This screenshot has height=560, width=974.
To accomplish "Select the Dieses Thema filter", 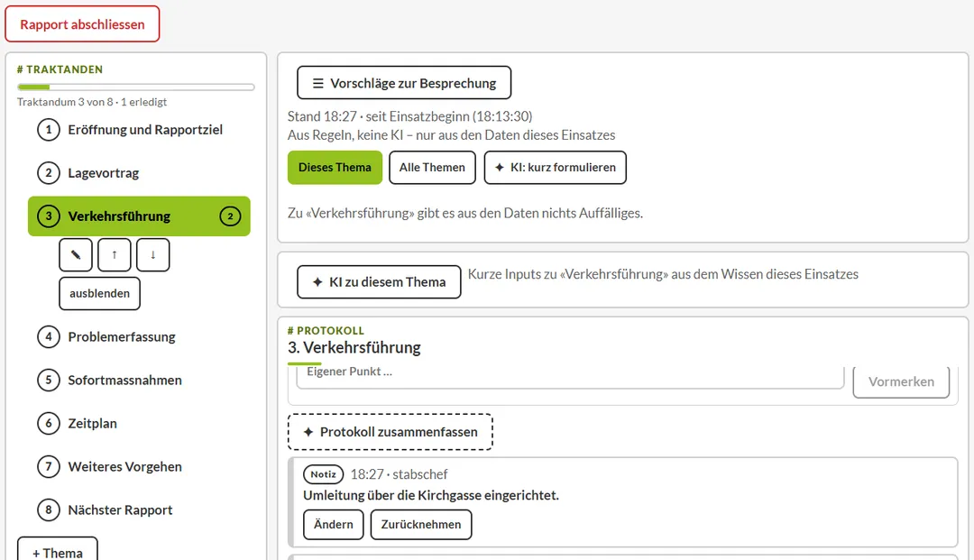I will point(335,168).
